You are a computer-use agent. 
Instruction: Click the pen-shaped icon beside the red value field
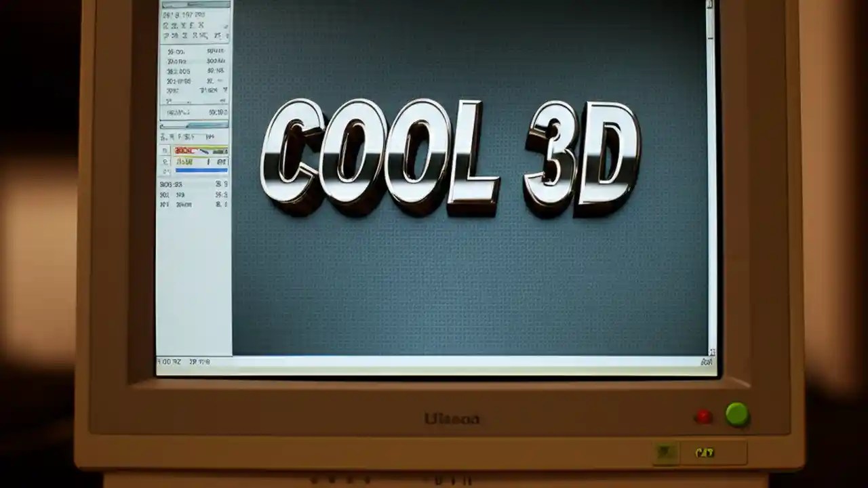(205, 150)
